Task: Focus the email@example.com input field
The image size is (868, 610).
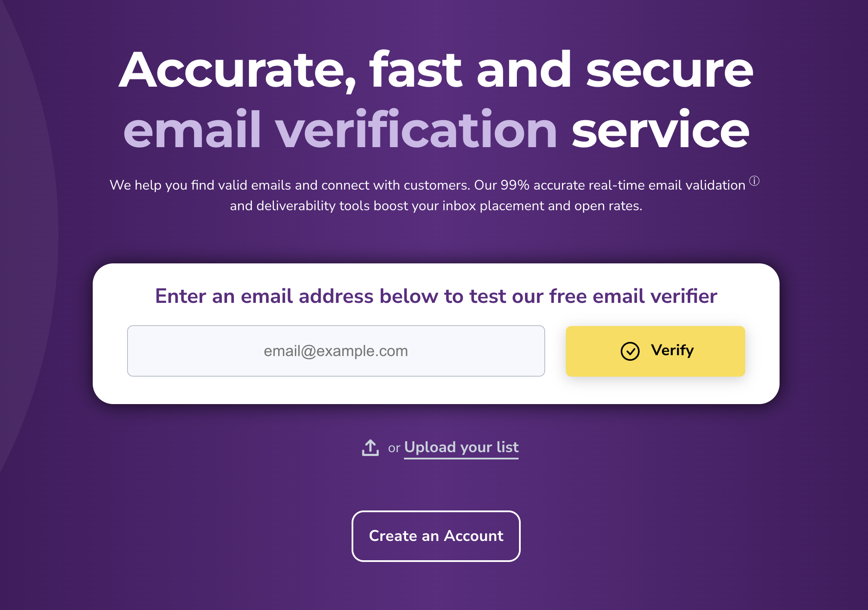Action: [336, 351]
